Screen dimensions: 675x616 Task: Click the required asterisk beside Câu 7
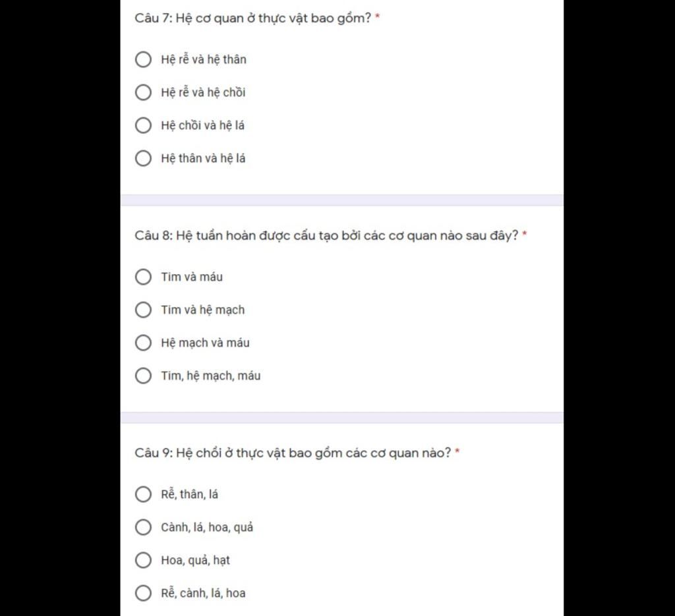pyautogui.click(x=378, y=18)
